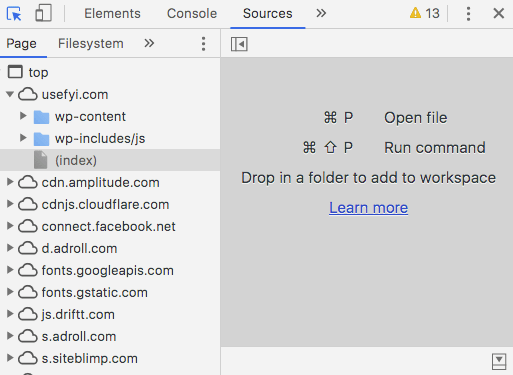
Task: Open the navigator pane's more options menu
Action: pos(203,44)
